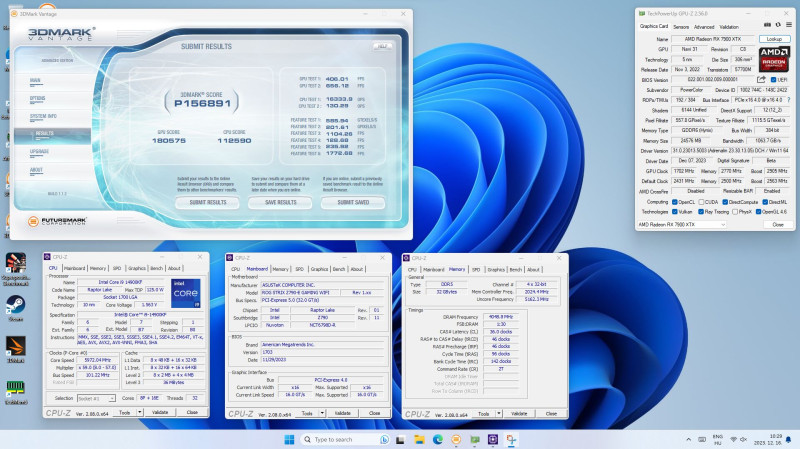Expand Tools arrow in CPU-Z Memory window
Screen dimensions: 800x449
click(x=498, y=414)
